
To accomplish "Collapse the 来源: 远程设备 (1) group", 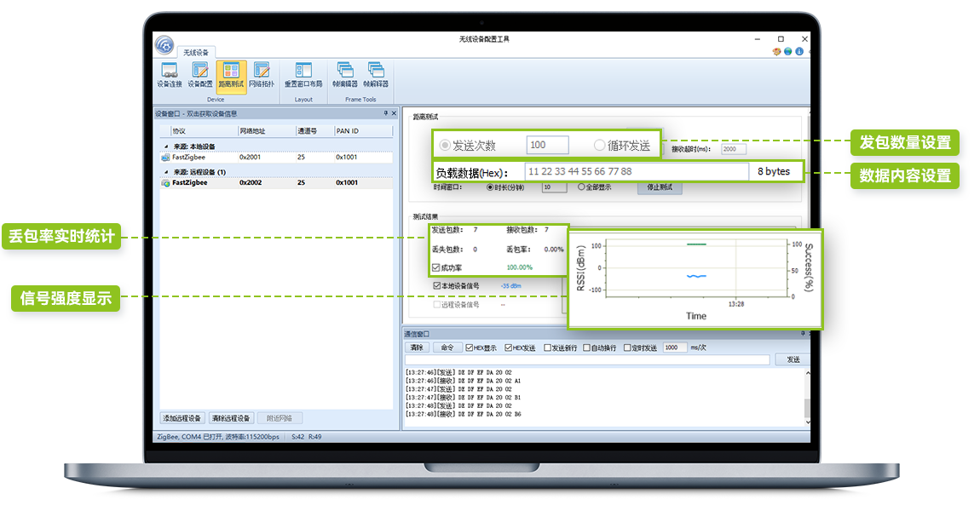I will (x=166, y=171).
